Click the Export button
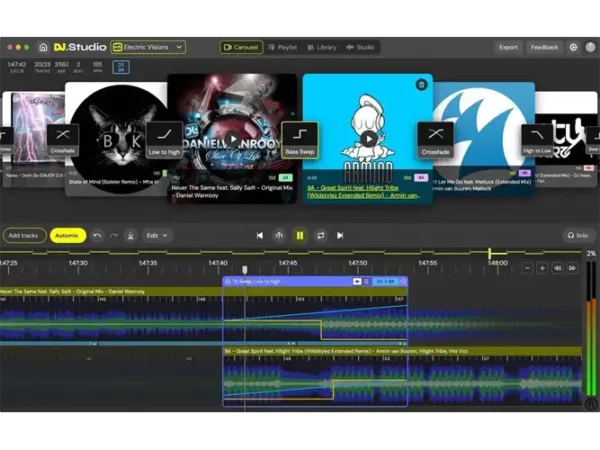The height and width of the screenshot is (450, 600). coord(508,47)
